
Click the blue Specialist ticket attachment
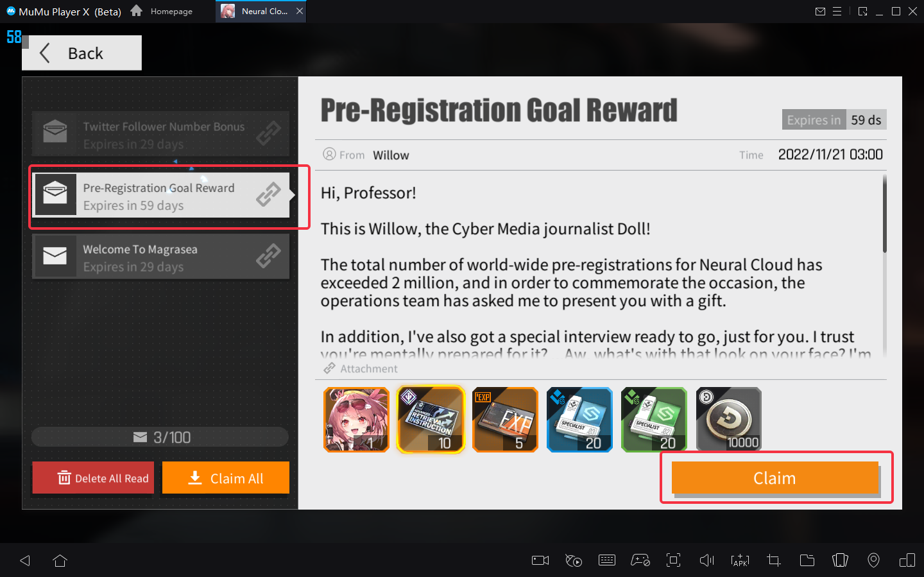coord(579,420)
